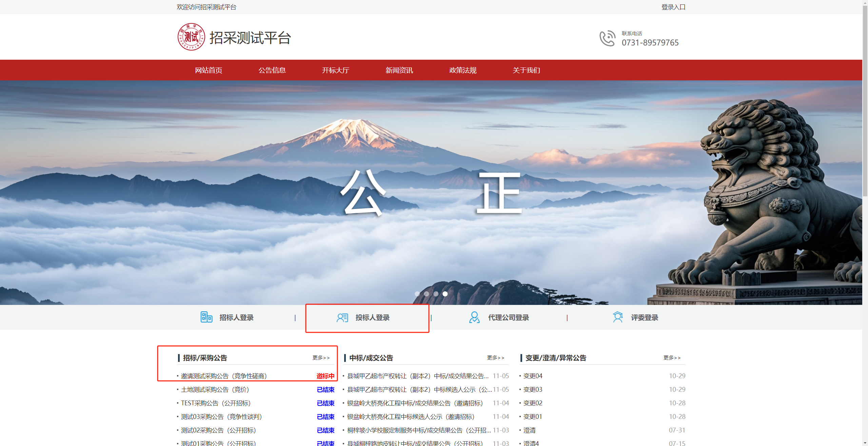Image resolution: width=868 pixels, height=446 pixels.
Task: Click the 投标人登录 person-card icon
Action: (x=342, y=317)
